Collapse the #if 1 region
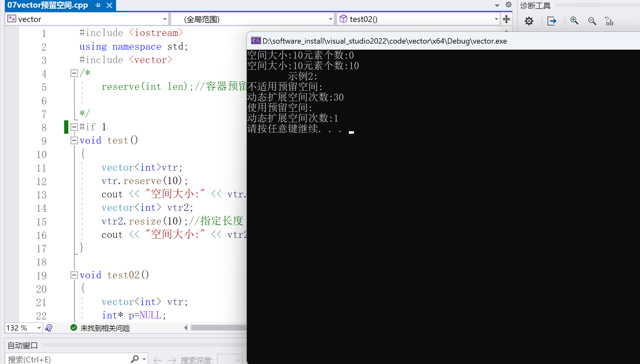Image resolution: width=640 pixels, height=364 pixels. (x=74, y=127)
